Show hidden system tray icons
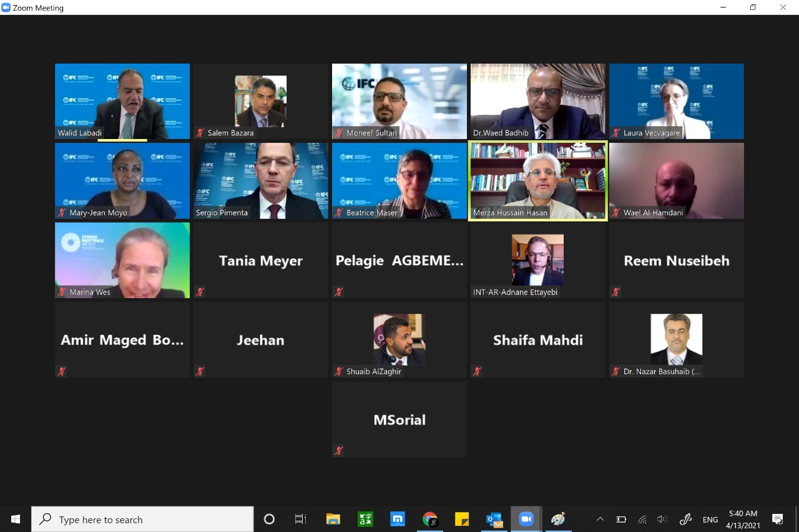Screen dimensions: 799x532 (x=600, y=519)
